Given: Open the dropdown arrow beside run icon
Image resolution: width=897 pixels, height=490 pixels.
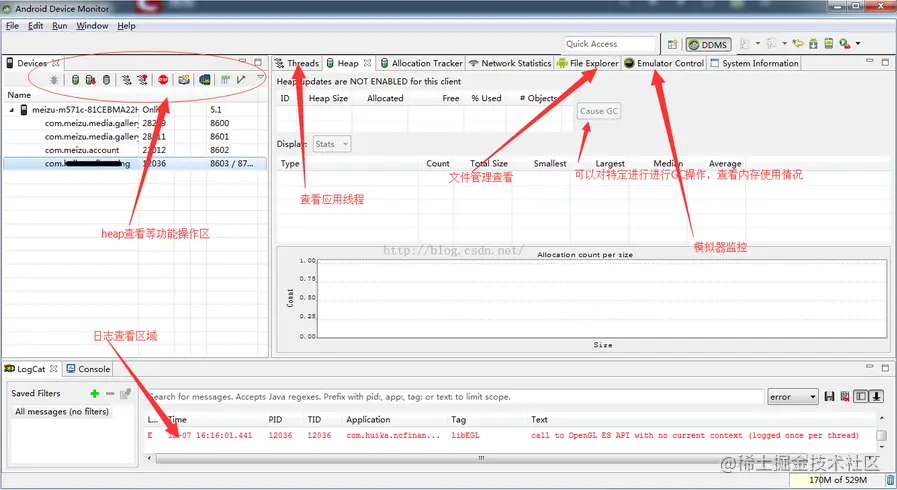Looking at the screenshot, I should point(858,43).
